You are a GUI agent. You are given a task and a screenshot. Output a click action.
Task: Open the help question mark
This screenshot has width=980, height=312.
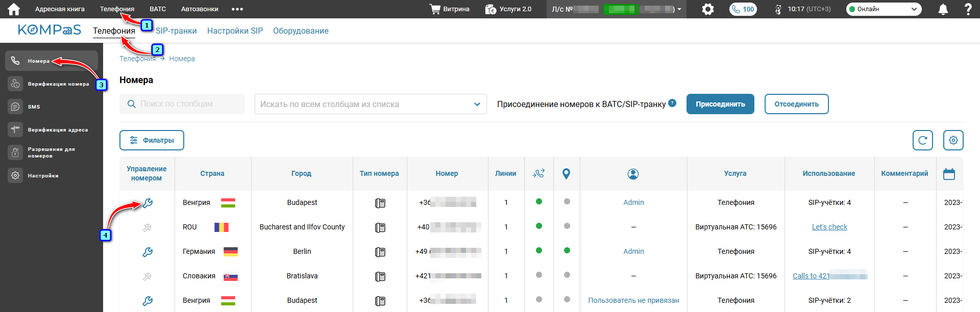tap(968, 9)
